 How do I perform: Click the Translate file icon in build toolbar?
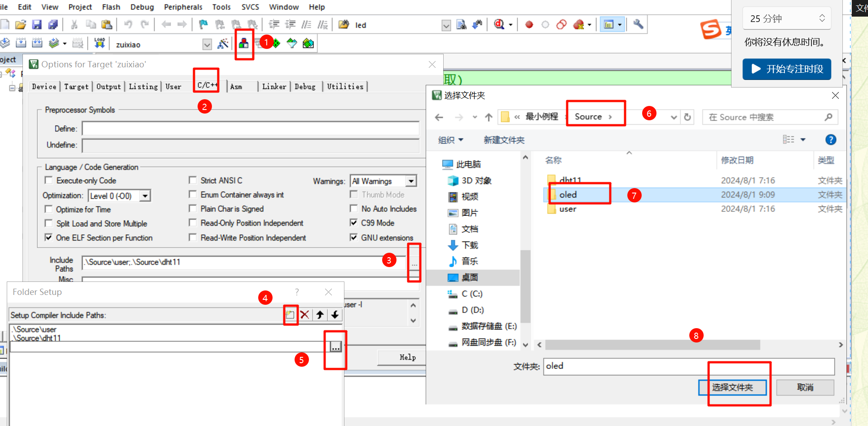pyautogui.click(x=4, y=44)
